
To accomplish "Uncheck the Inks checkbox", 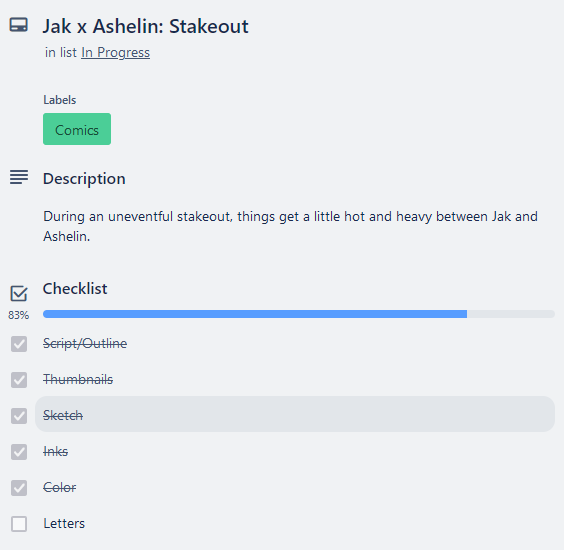I will (x=19, y=452).
